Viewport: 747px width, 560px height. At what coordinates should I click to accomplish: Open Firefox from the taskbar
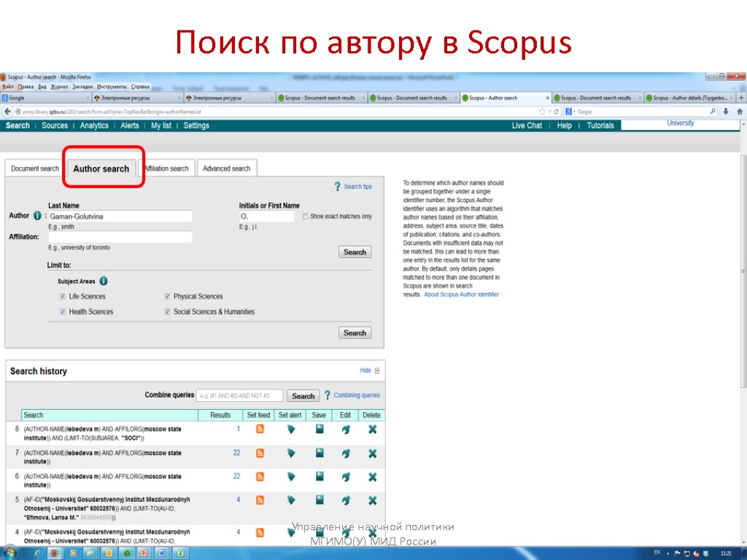pyautogui.click(x=54, y=553)
